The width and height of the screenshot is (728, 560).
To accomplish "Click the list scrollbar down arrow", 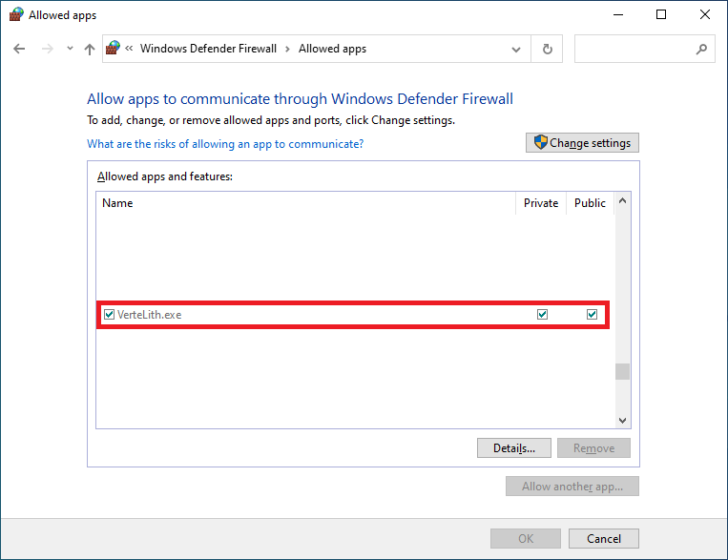I will pos(623,420).
